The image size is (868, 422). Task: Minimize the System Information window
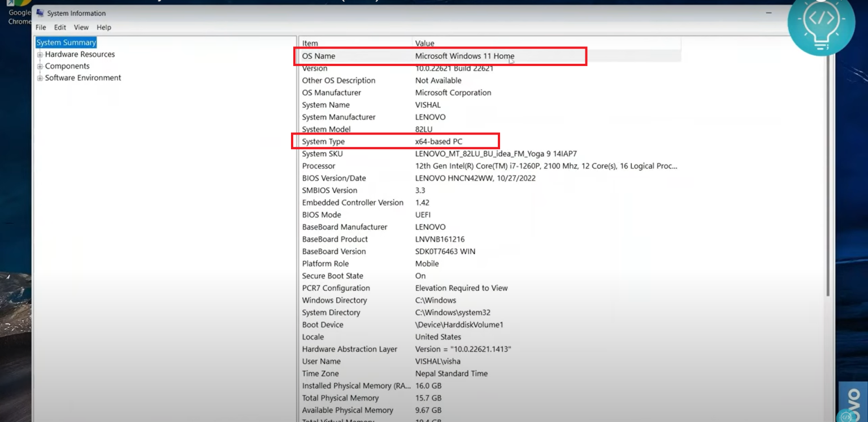tap(769, 13)
